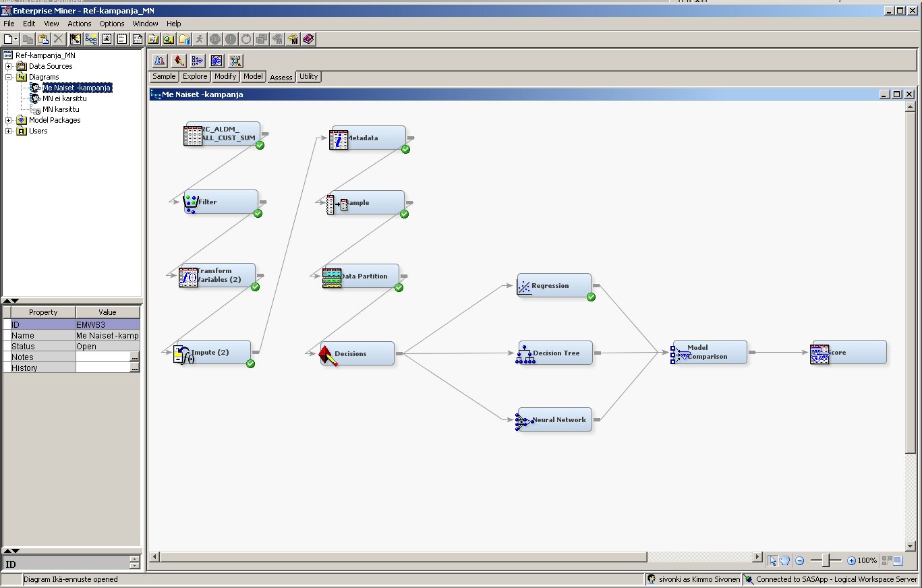Open the Notes ellipsis button
Image resolution: width=922 pixels, height=588 pixels.
[x=135, y=357]
